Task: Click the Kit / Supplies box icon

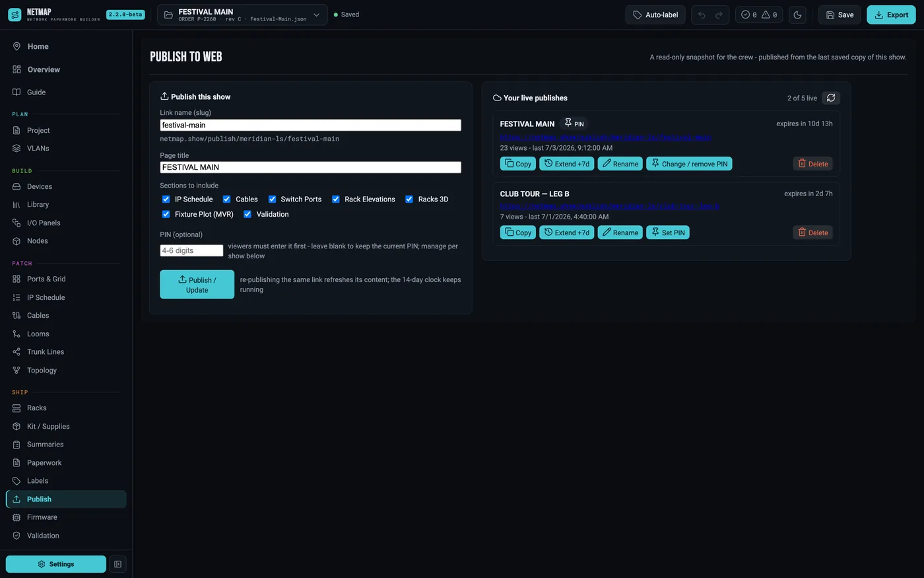Action: tap(16, 426)
